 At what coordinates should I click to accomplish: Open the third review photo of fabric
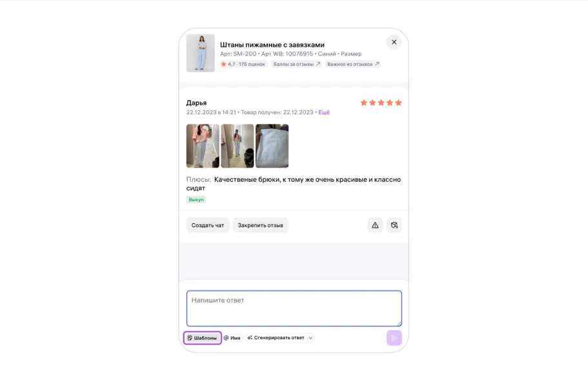point(272,146)
